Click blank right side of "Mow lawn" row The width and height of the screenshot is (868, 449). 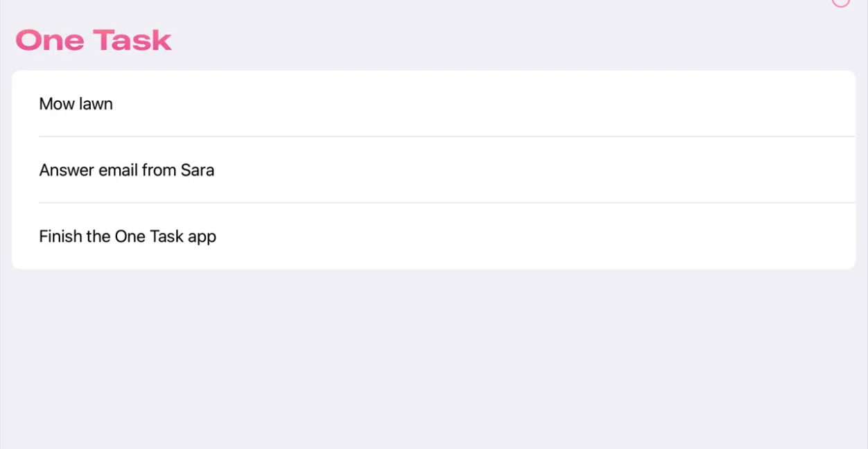click(555, 104)
